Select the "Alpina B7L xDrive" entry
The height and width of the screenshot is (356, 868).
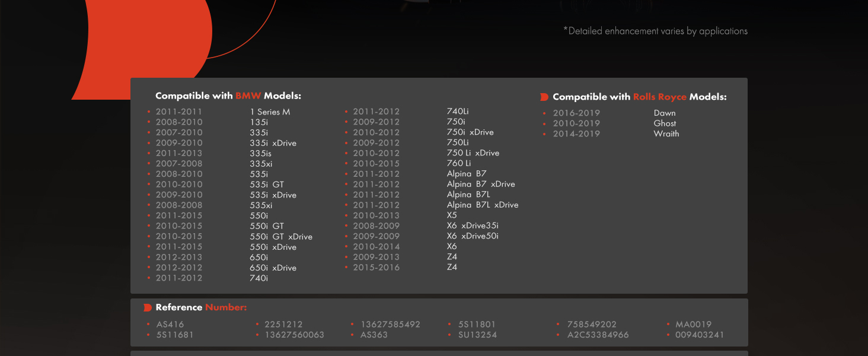coord(483,205)
